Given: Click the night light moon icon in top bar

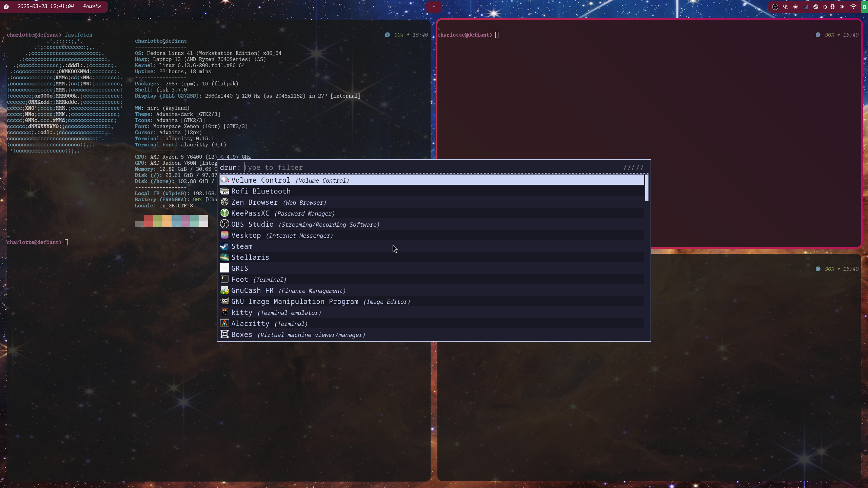Looking at the screenshot, I should (x=825, y=7).
